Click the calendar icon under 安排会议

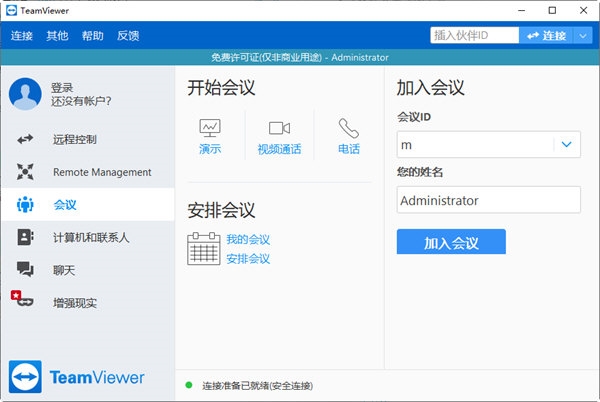[x=204, y=249]
